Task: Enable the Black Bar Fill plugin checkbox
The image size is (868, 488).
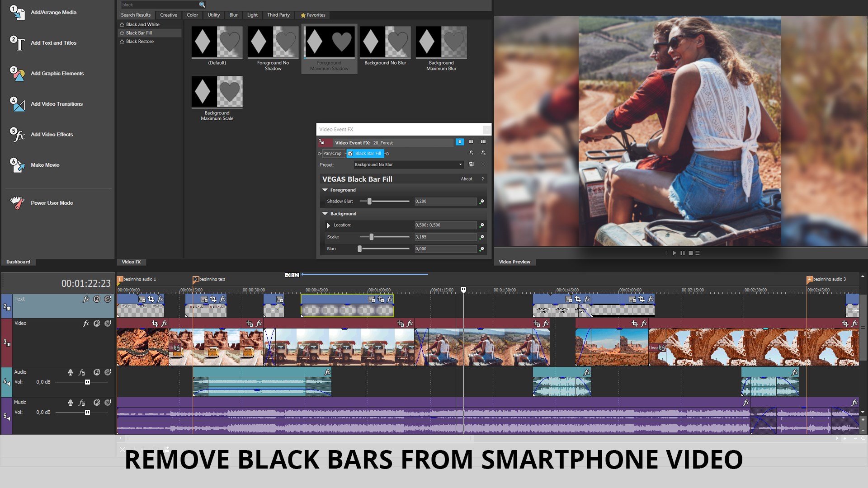Action: [350, 153]
